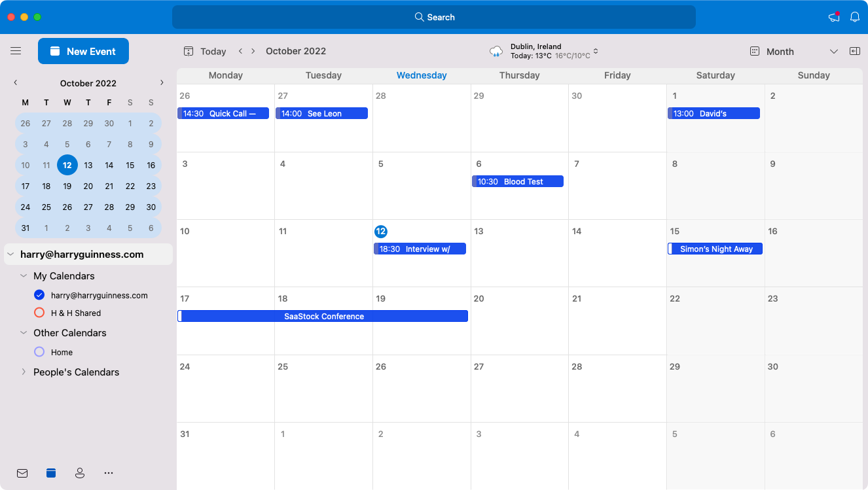Collapse the My Calendars group

coord(24,276)
